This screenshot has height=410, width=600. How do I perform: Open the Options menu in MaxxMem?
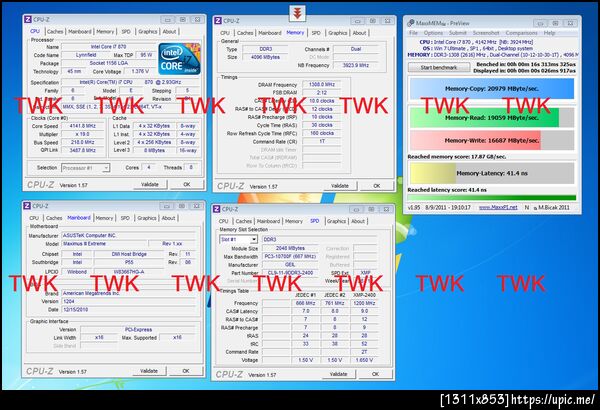(x=433, y=33)
